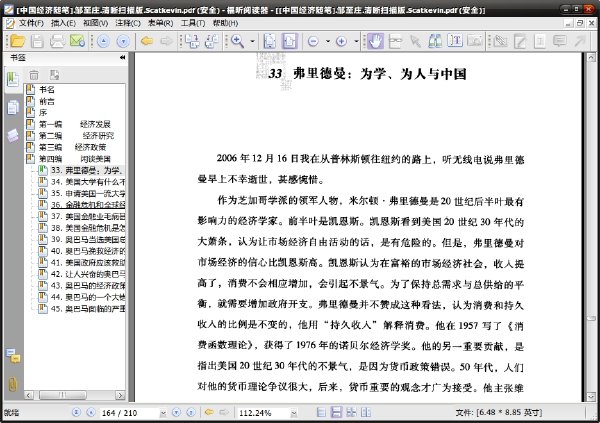The height and width of the screenshot is (423, 600).
Task: Go to bookmark 36. 金融危机和全球经
Action: coord(88,205)
